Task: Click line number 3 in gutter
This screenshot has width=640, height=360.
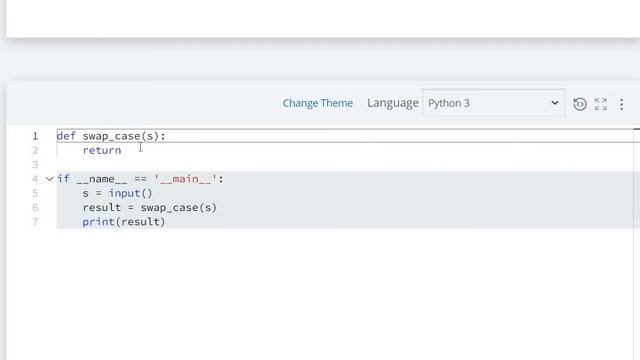Action: click(35, 164)
